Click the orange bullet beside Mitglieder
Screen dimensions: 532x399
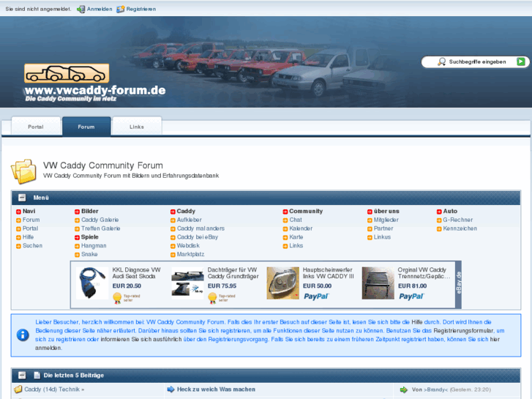370,220
